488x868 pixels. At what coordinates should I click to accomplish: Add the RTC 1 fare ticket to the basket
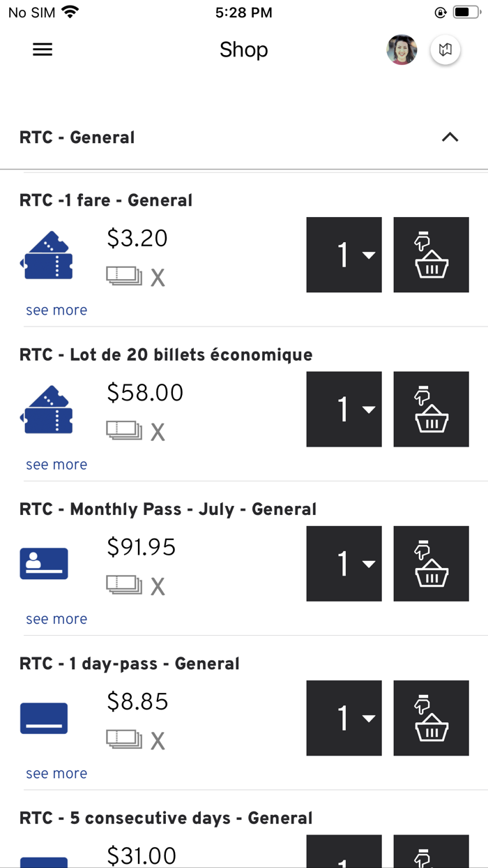coord(431,254)
